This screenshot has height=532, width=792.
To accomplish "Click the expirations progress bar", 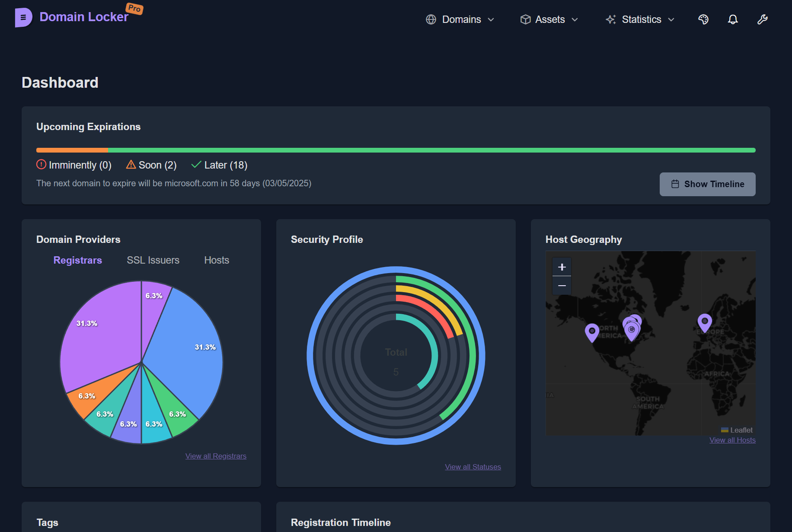I will (x=396, y=150).
